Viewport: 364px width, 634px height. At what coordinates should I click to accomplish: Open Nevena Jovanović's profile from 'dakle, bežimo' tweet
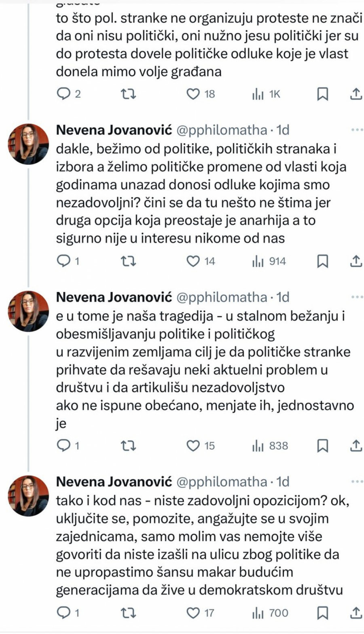click(114, 130)
